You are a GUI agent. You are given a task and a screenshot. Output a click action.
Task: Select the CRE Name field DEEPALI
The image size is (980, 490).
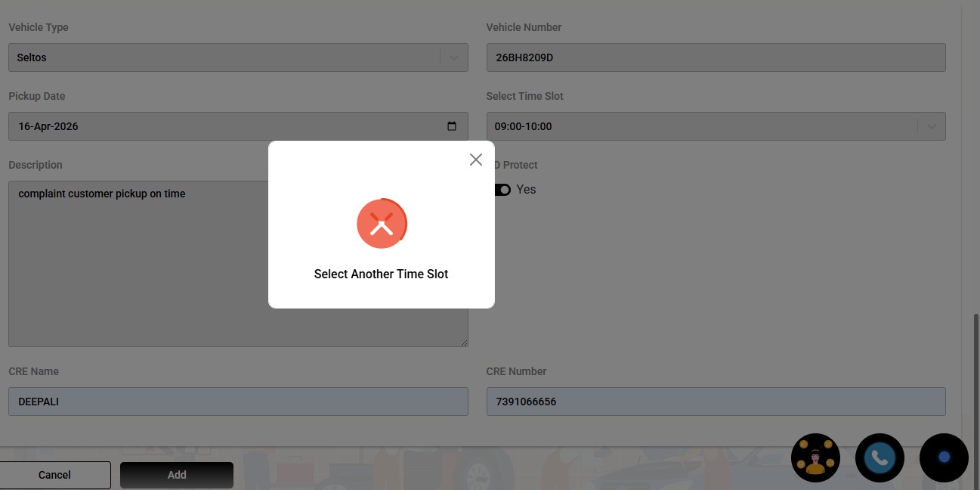pos(238,402)
